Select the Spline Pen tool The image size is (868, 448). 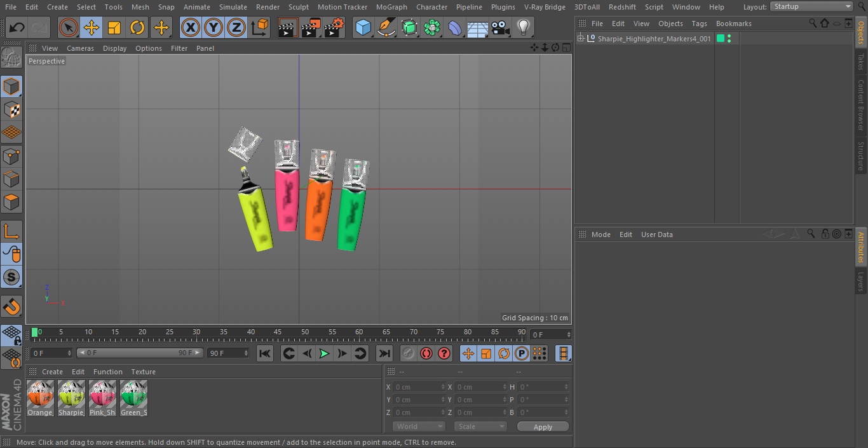point(386,28)
